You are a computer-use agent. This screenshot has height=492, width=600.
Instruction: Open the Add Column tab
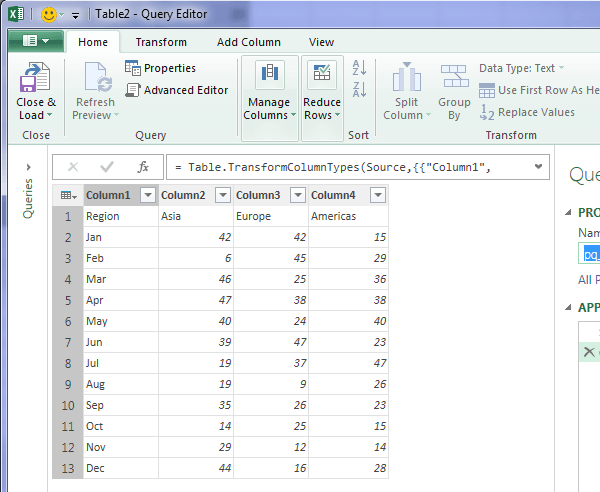pos(249,42)
